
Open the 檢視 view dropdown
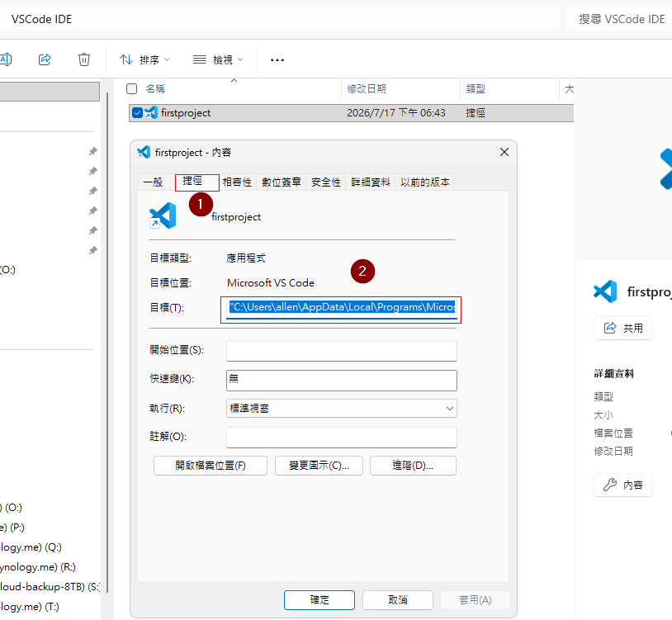tap(218, 59)
